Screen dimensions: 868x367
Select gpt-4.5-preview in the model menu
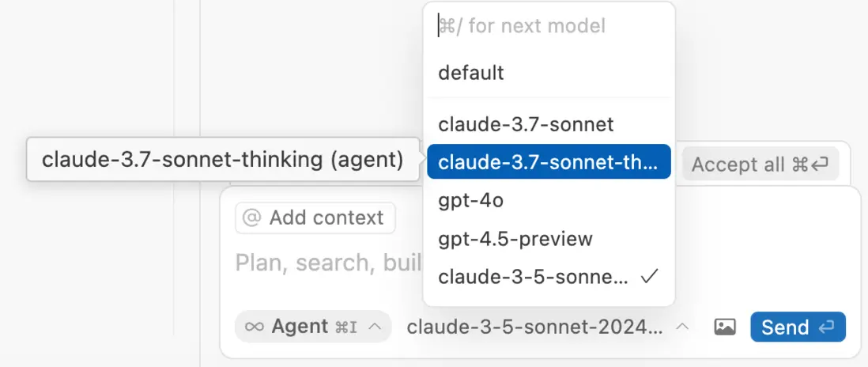pos(515,239)
